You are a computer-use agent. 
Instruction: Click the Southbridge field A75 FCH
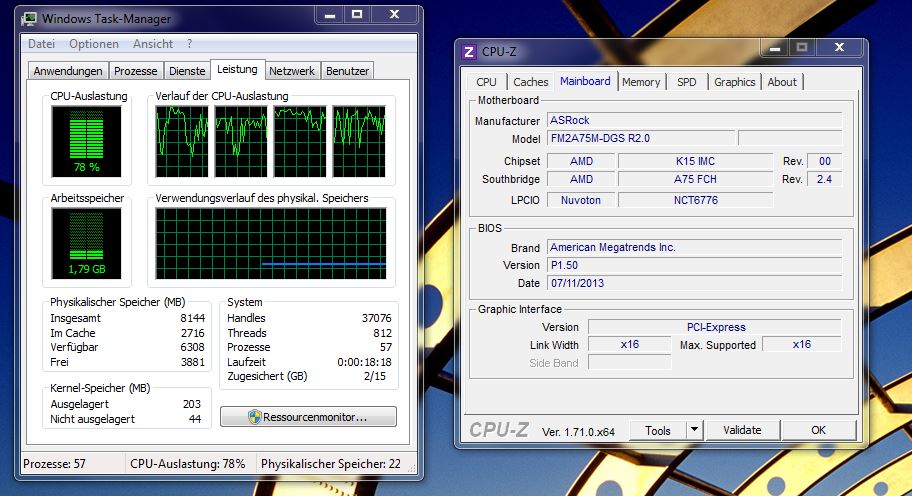695,179
